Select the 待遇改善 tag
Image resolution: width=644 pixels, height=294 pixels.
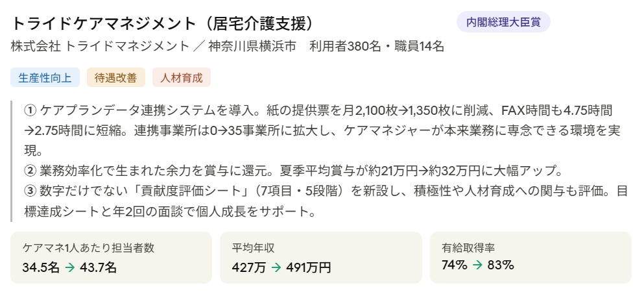click(x=116, y=78)
